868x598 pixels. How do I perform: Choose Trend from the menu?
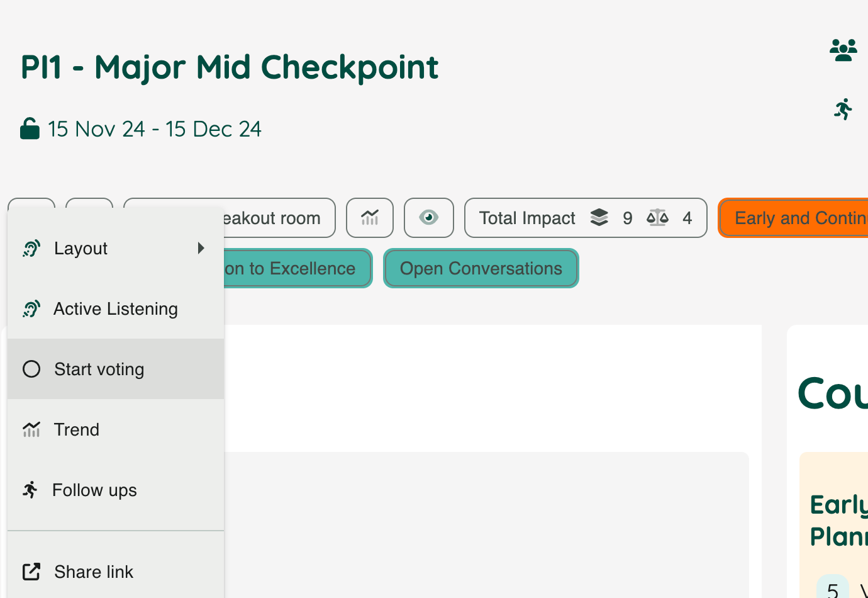116,429
